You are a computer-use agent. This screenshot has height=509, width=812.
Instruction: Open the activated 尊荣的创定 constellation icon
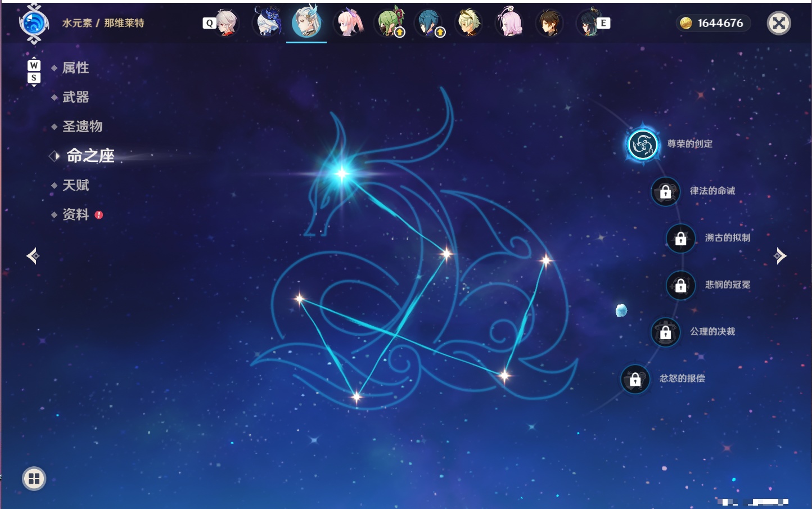[x=642, y=145]
